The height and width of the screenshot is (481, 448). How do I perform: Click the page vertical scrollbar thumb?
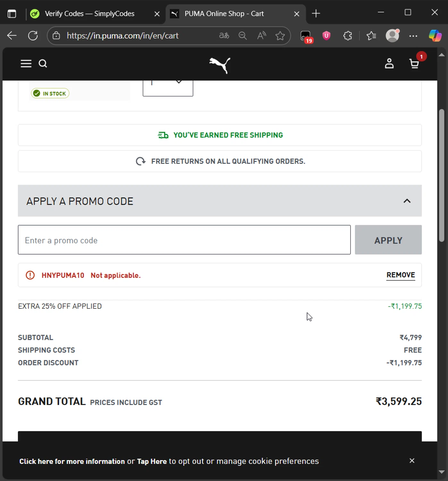(x=442, y=175)
